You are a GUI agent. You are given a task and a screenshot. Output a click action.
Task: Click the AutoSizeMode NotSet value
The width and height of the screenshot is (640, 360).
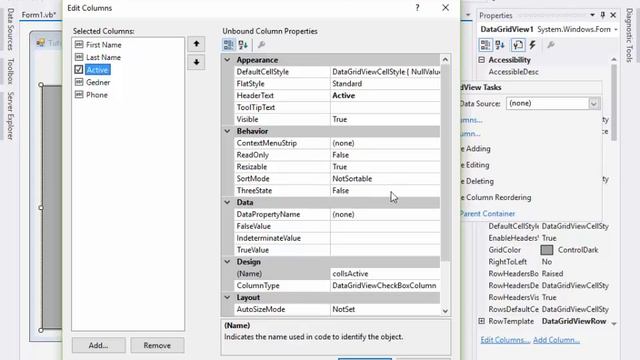tap(385, 309)
